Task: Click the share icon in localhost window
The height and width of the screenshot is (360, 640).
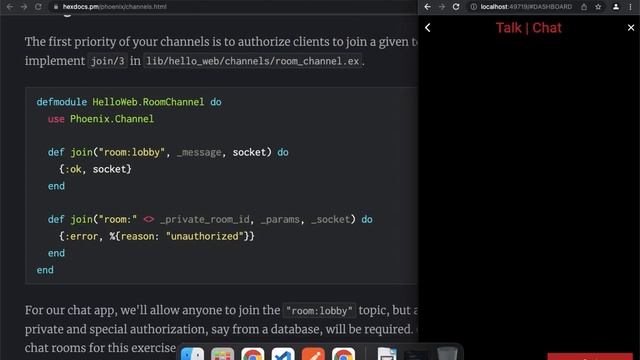Action: click(x=584, y=7)
